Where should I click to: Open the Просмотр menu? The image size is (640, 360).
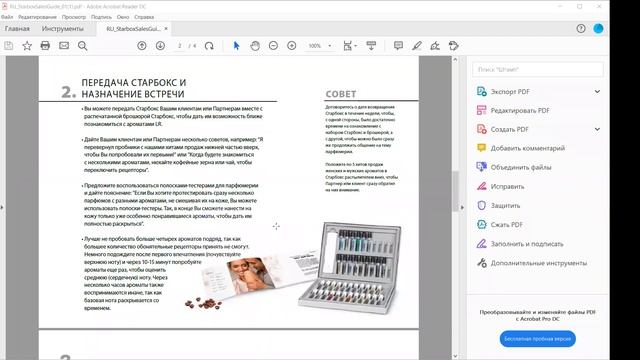tap(74, 17)
